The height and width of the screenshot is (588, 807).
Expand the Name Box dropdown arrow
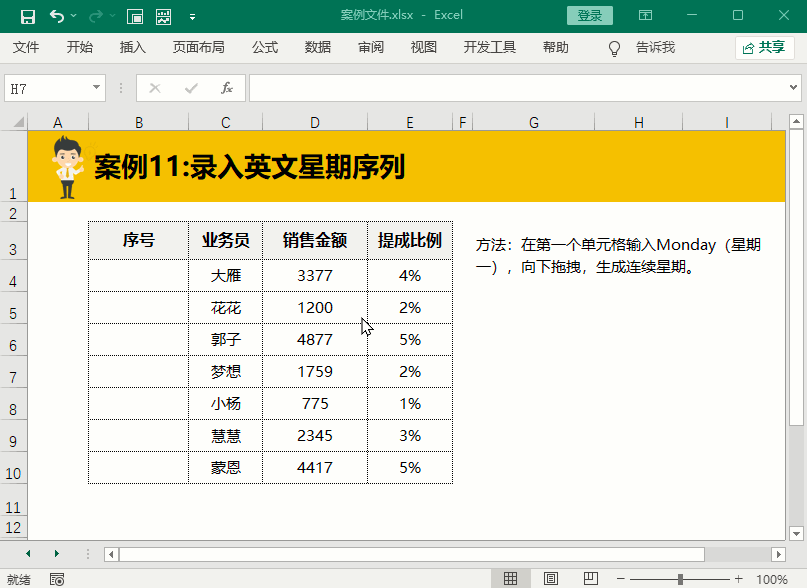tap(96, 88)
